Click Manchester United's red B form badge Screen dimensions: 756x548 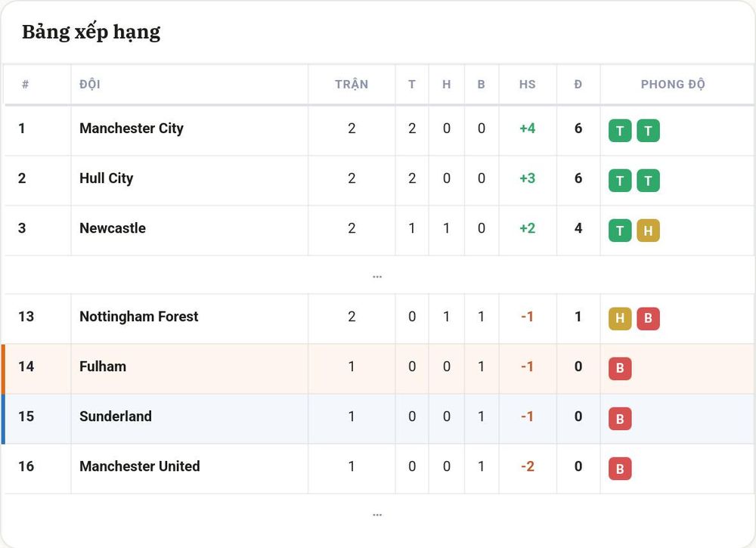(x=620, y=469)
